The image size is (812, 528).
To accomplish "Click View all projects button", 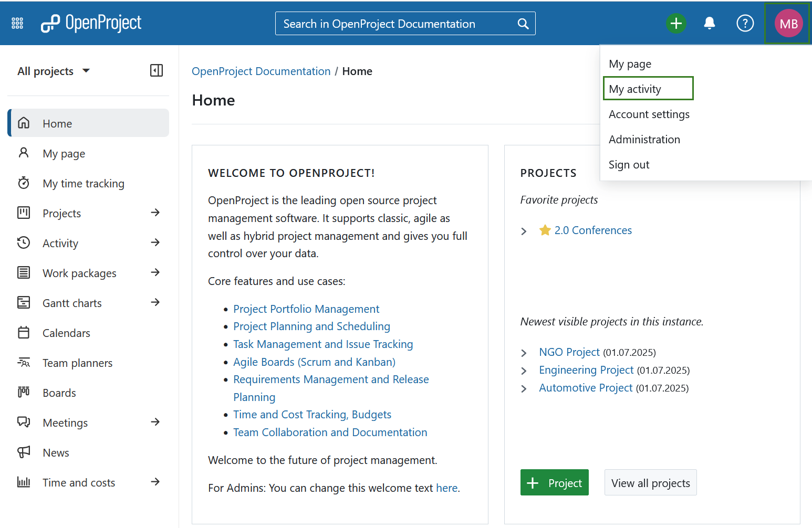I will 651,482.
